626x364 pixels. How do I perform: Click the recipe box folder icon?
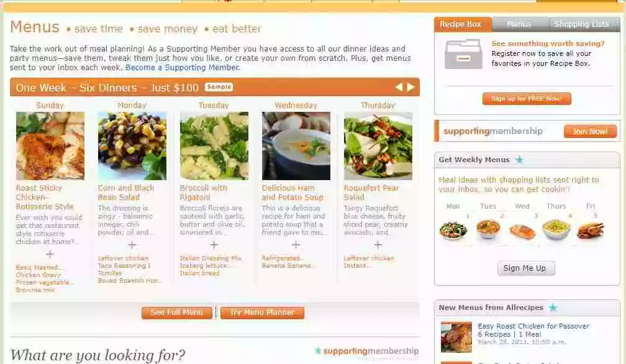point(463,54)
